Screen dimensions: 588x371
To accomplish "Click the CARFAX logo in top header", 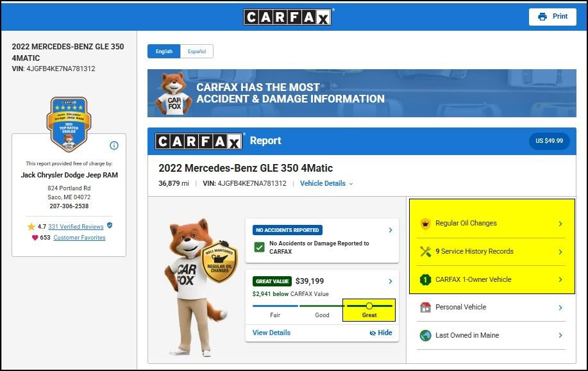I will coord(288,17).
